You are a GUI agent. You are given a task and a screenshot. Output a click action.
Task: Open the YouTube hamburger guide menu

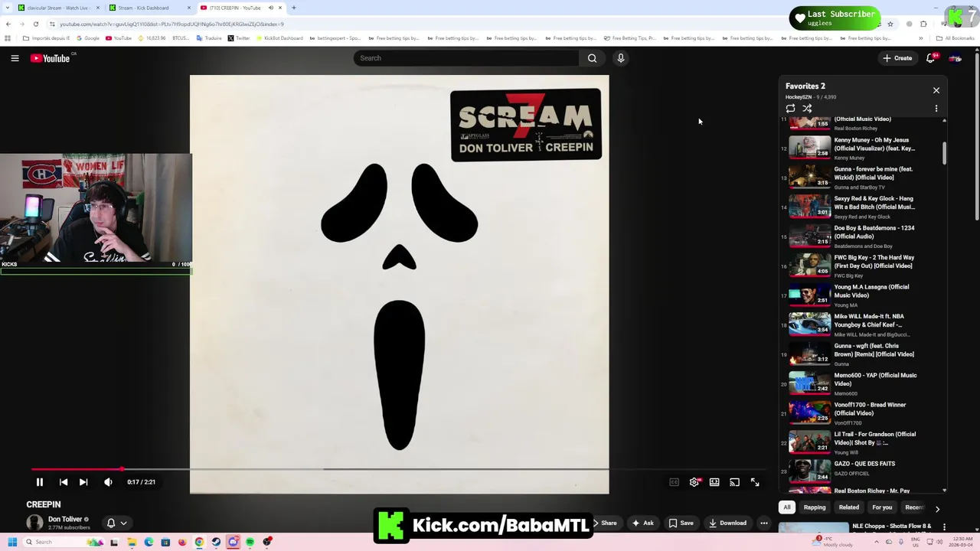[x=15, y=58]
